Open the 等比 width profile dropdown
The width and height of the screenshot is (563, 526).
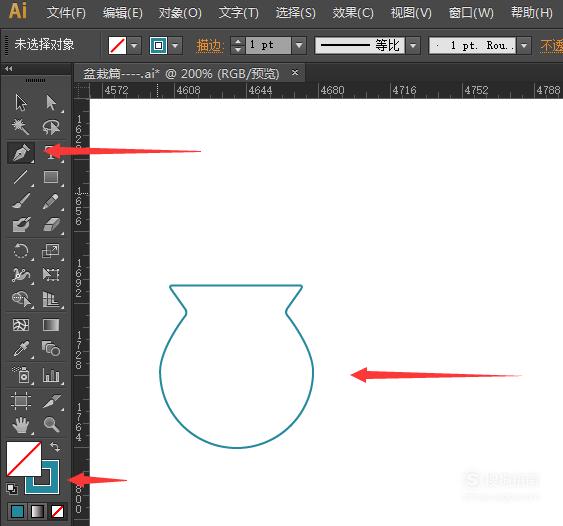(x=413, y=46)
